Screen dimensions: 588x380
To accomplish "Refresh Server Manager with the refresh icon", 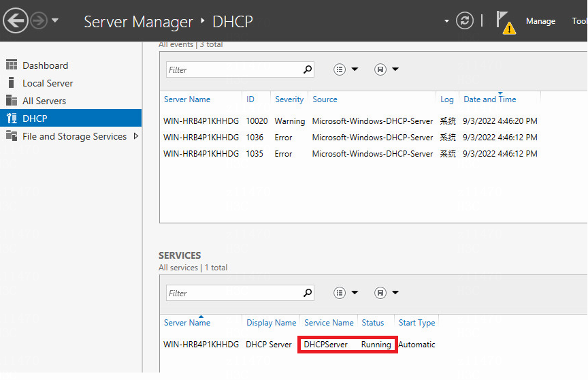I will [465, 20].
